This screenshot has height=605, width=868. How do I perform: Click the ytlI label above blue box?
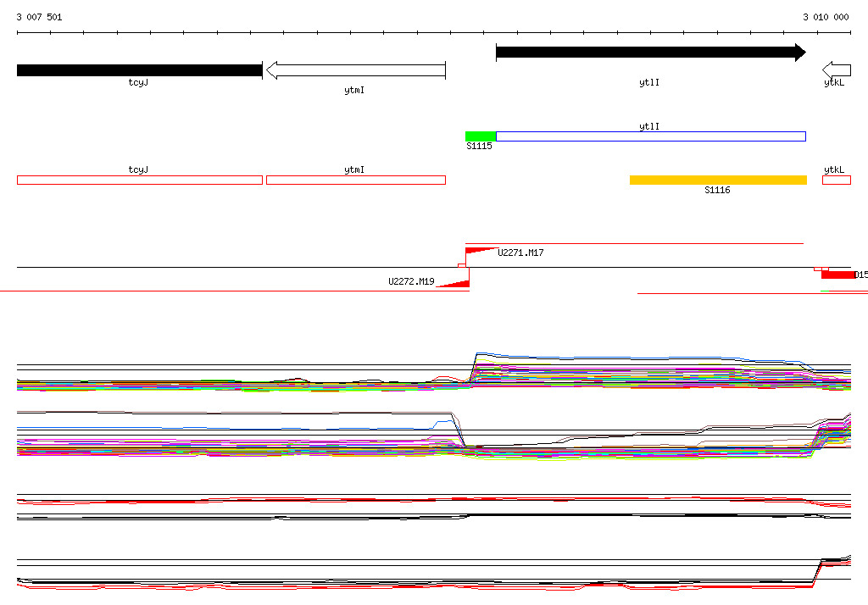point(649,127)
